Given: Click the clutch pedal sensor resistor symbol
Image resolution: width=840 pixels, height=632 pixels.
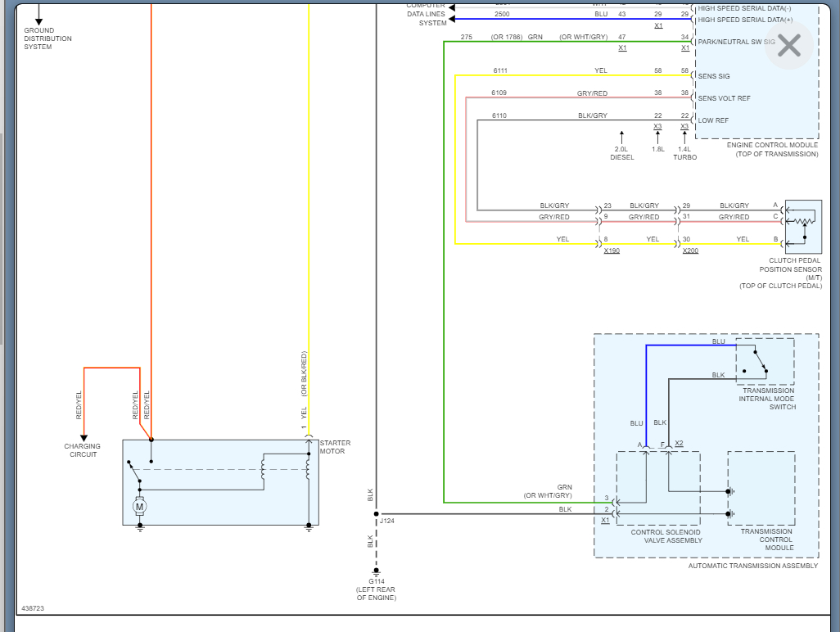Looking at the screenshot, I should click(x=802, y=221).
